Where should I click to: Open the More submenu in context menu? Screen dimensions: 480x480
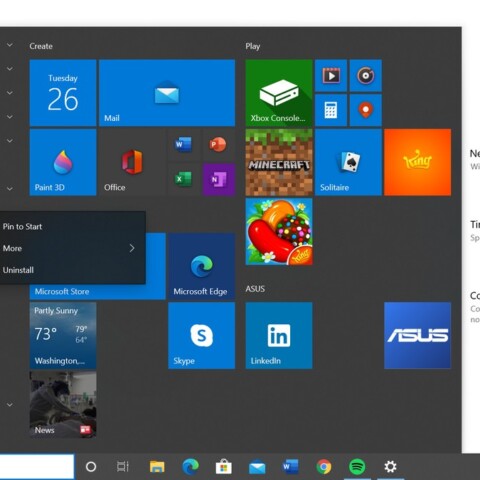pyautogui.click(x=72, y=248)
